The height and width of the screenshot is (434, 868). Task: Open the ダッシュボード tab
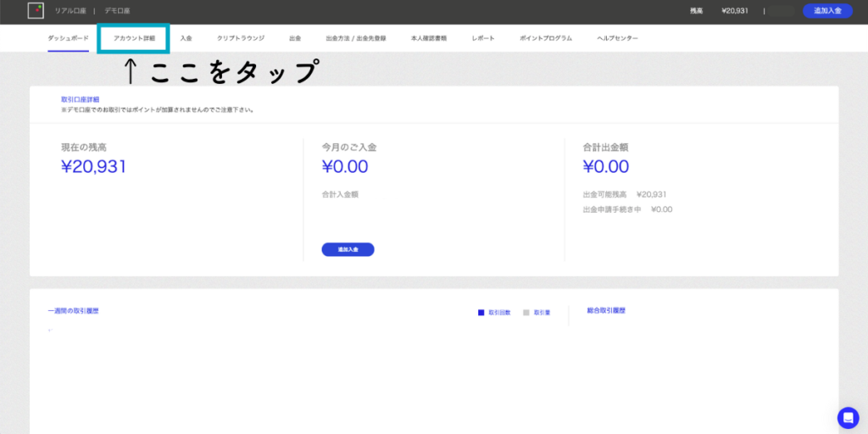(68, 38)
